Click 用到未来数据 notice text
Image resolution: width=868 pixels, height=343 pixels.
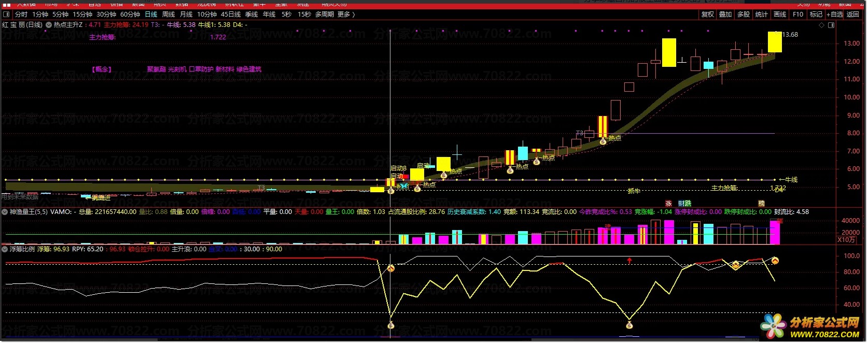pos(20,197)
